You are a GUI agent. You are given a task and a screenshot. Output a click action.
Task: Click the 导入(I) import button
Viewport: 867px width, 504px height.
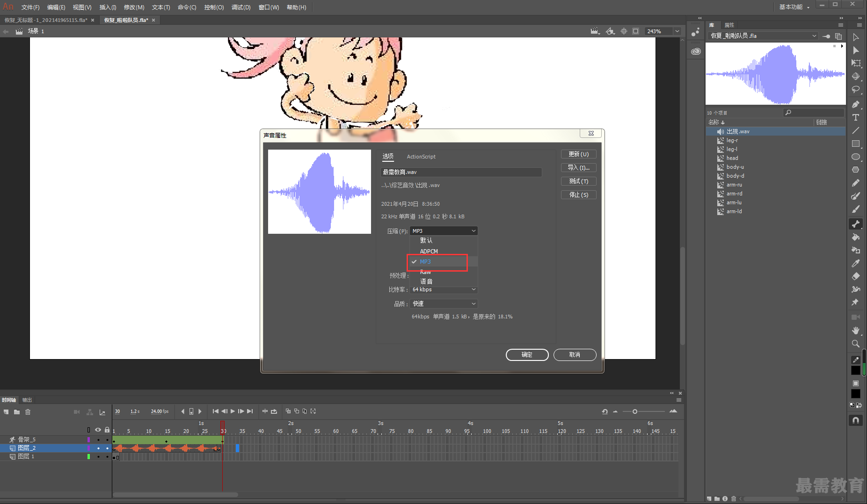579,168
